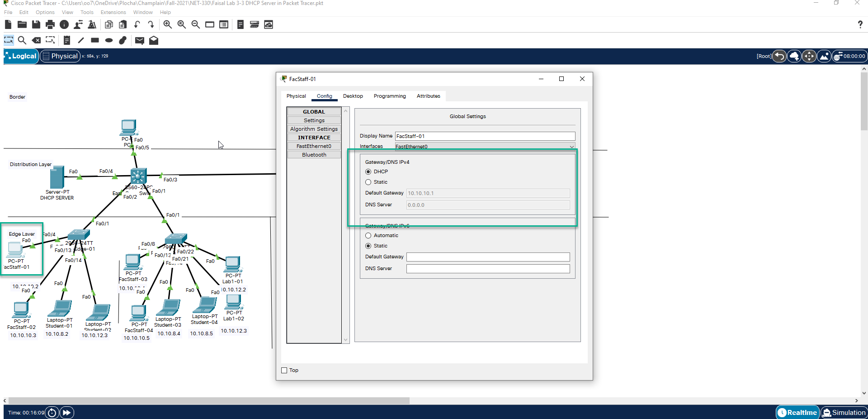Switch to Logical workspace view

click(x=21, y=56)
